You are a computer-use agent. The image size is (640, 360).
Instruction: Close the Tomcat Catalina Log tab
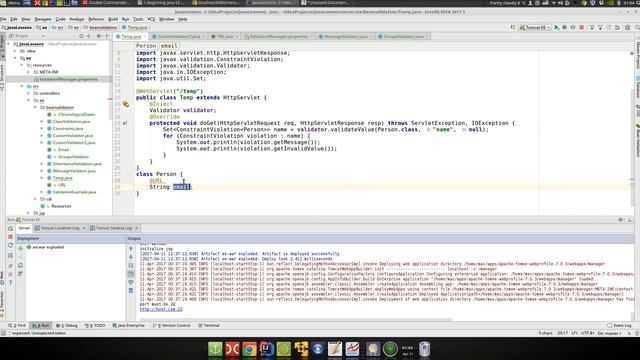click(137, 228)
